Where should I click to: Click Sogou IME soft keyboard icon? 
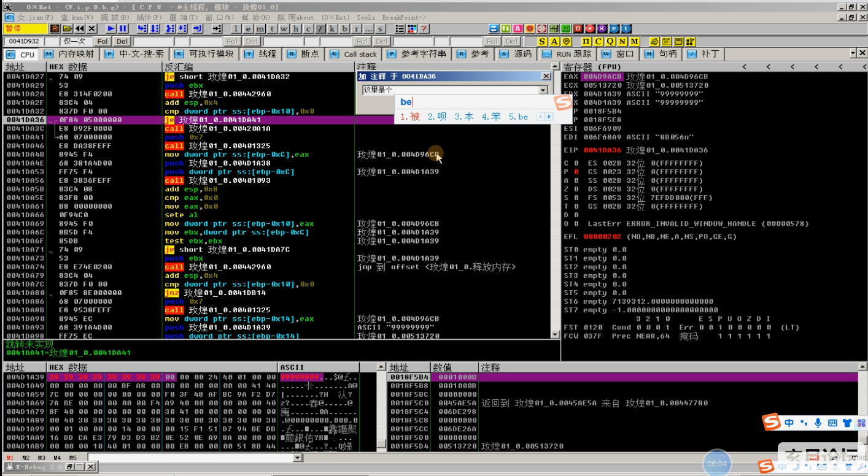point(832,423)
